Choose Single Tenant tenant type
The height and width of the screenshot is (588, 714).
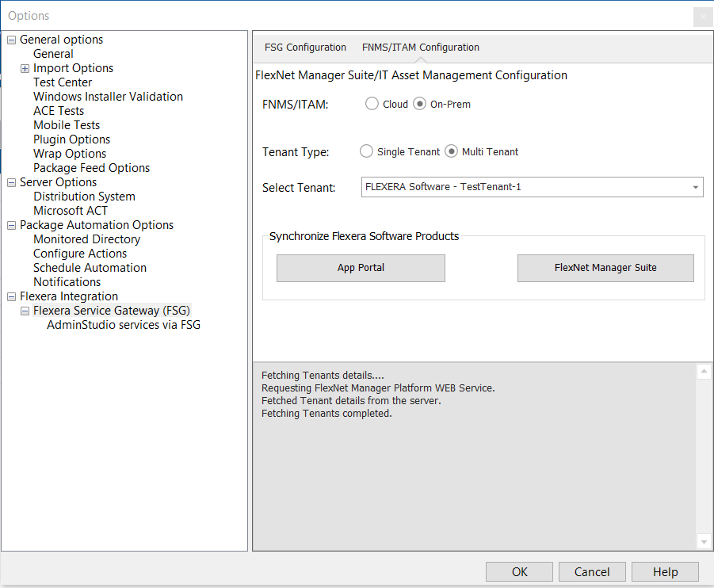365,151
